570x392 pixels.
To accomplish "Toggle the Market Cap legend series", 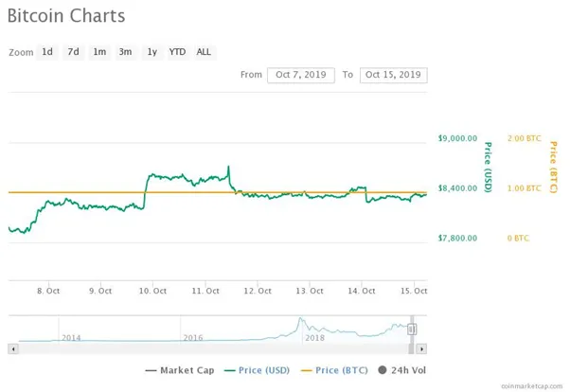I will 180,370.
